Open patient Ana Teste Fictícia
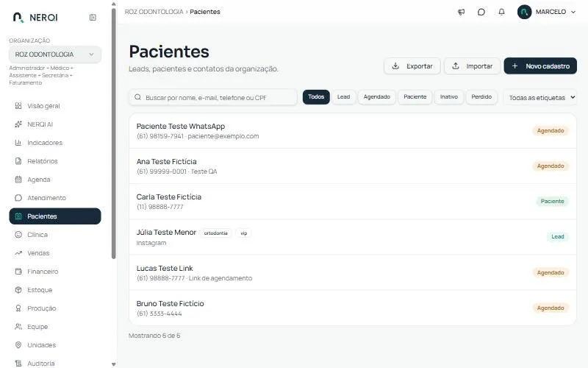 353,166
